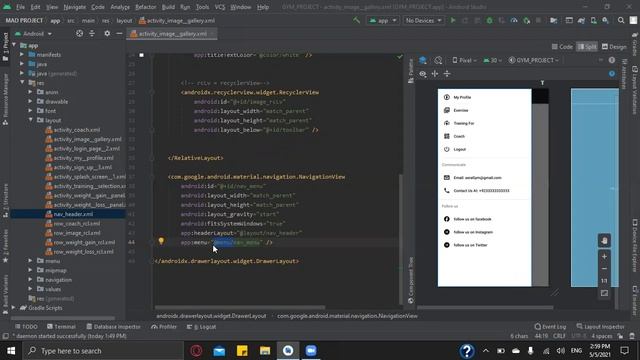Open Mail app in taskbar
Screen dimensions: 640x360
[x=219, y=351]
